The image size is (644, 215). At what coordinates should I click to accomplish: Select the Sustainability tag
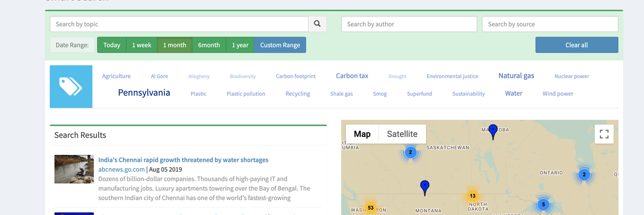tap(469, 94)
